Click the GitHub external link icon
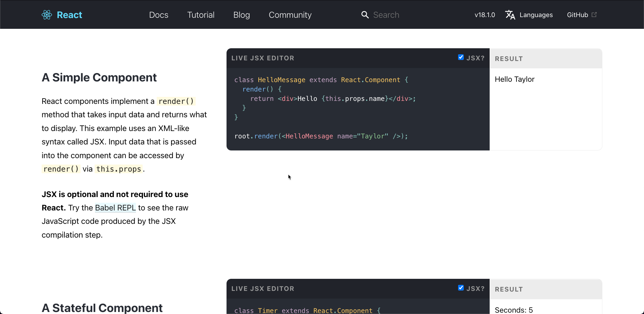 click(x=594, y=14)
